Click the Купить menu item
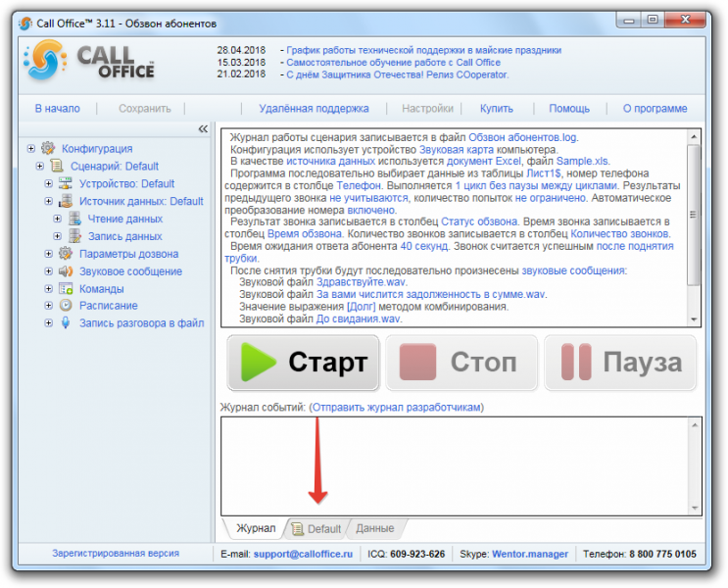The width and height of the screenshot is (728, 588). tap(497, 109)
